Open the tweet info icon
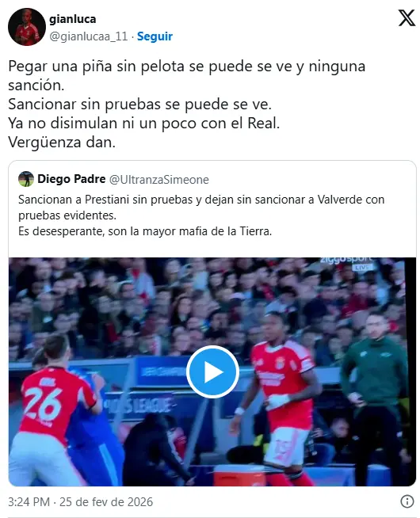Viewport: 420px width, 518px height. pyautogui.click(x=407, y=501)
